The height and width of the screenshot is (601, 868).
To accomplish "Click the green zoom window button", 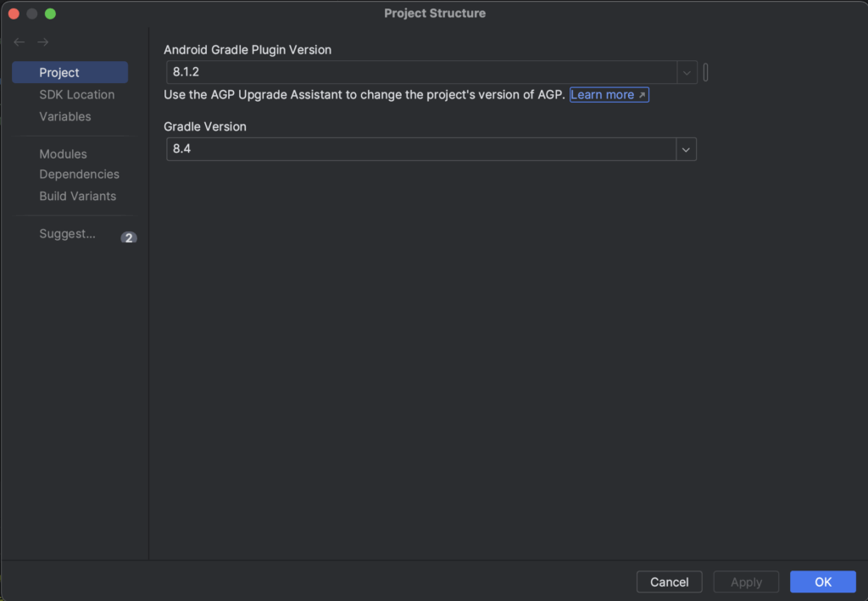I will pyautogui.click(x=50, y=14).
